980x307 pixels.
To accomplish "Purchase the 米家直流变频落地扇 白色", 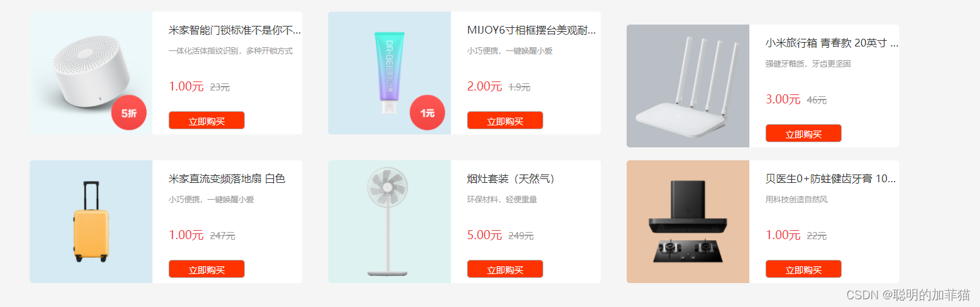I will pos(207,270).
